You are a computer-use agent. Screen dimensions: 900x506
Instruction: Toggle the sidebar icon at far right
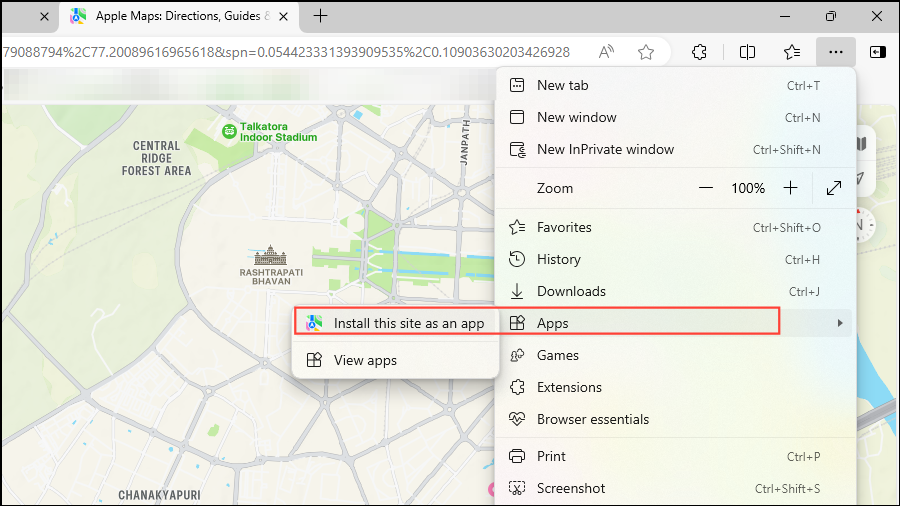coord(878,52)
